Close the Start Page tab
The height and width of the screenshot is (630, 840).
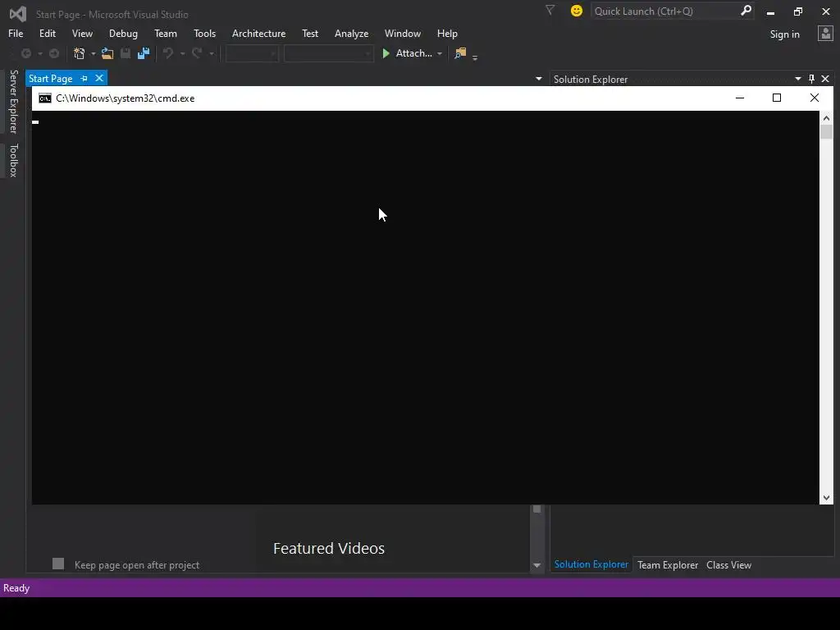point(99,78)
